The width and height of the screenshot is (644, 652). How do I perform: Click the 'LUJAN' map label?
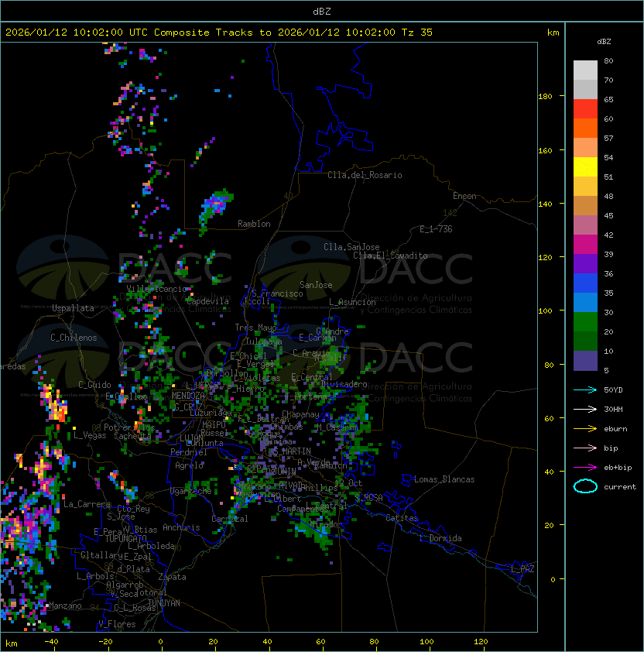point(191,438)
